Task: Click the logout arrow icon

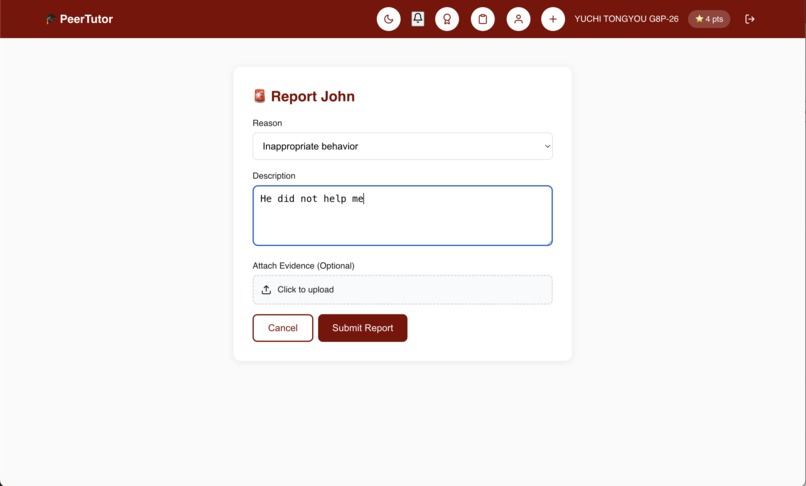Action: (x=749, y=19)
